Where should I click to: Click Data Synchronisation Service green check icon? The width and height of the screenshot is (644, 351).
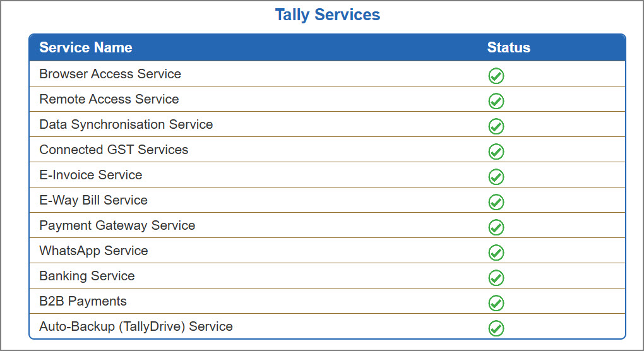coord(496,126)
